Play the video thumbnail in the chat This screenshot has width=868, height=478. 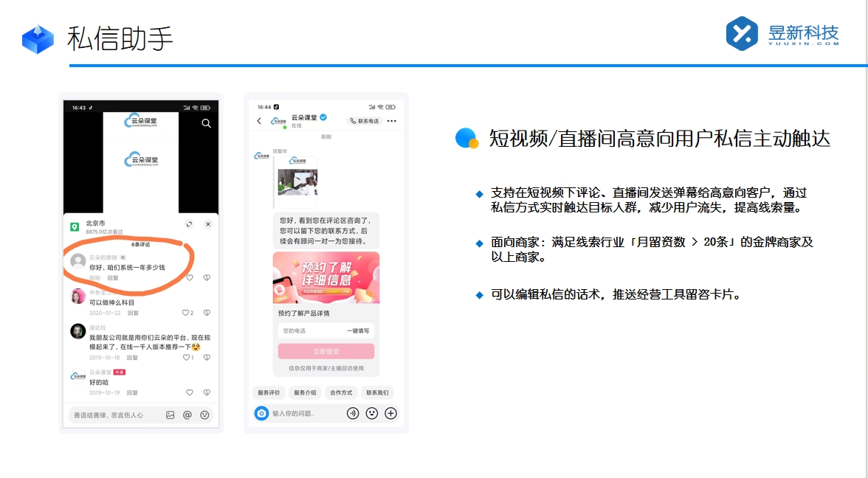[297, 181]
